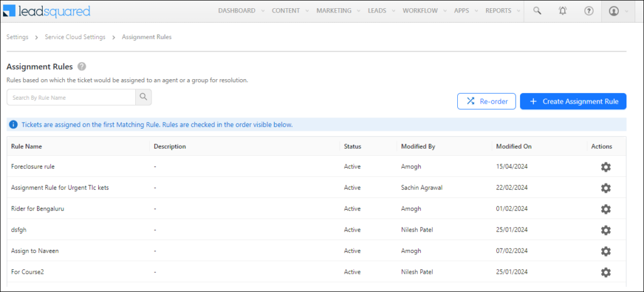Click the help icon next to Assignment Rules heading

point(82,67)
